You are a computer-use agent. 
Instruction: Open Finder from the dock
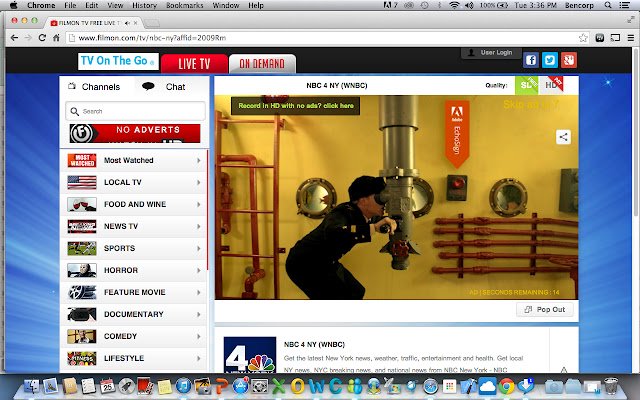pos(31,386)
